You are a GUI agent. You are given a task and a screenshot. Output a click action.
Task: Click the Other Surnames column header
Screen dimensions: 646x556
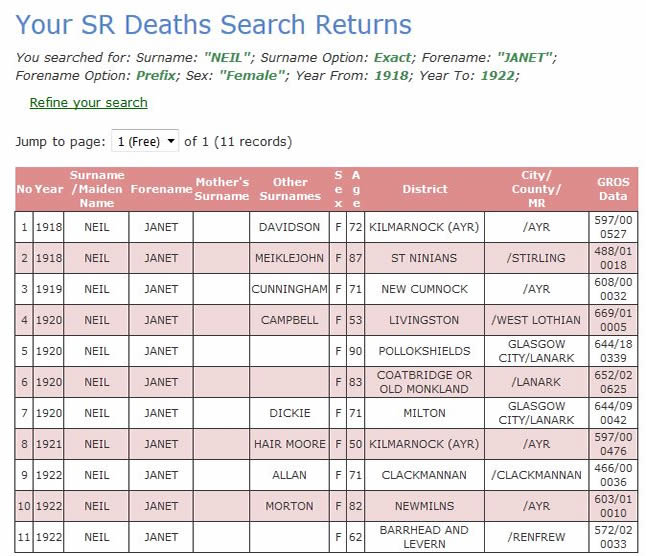point(290,189)
